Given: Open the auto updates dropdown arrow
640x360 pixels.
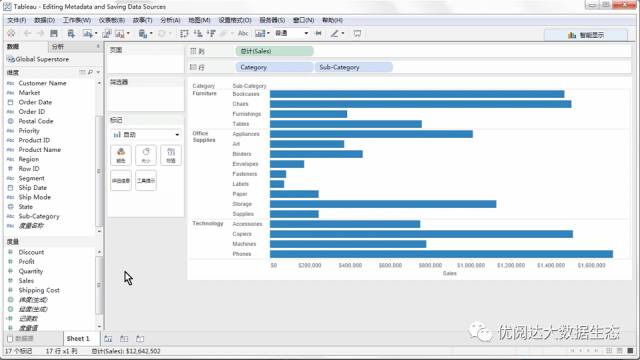Looking at the screenshot, I should point(151,33).
